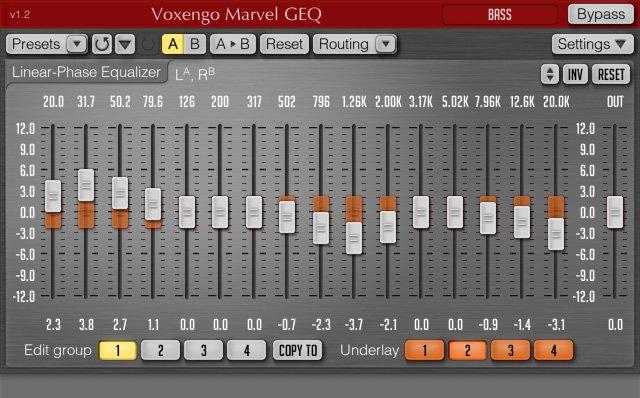The image size is (640, 398).
Task: Click the dimmed redo arrow icon
Action: (x=148, y=44)
